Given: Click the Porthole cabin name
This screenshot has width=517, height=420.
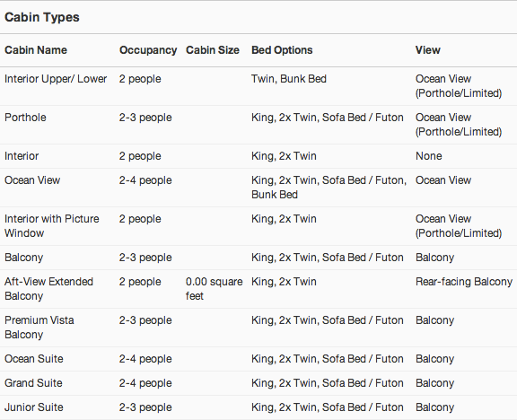Looking at the screenshot, I should (25, 118).
